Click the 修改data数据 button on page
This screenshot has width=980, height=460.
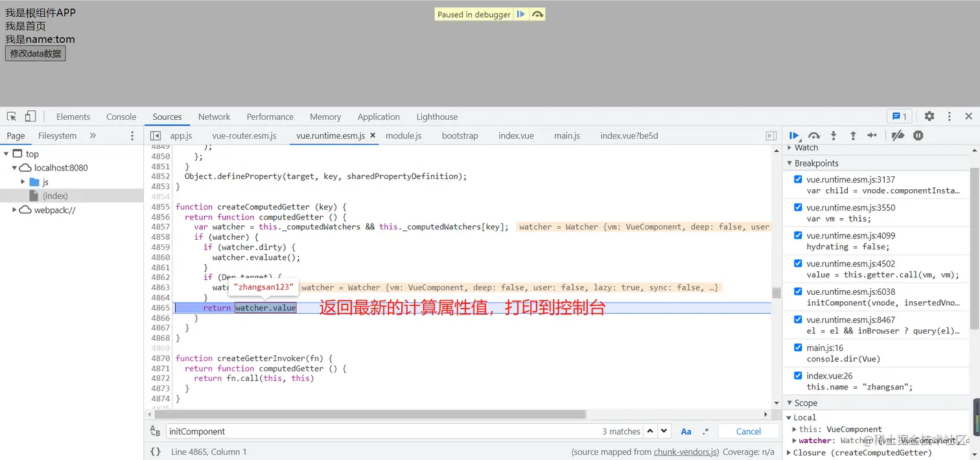[x=36, y=53]
